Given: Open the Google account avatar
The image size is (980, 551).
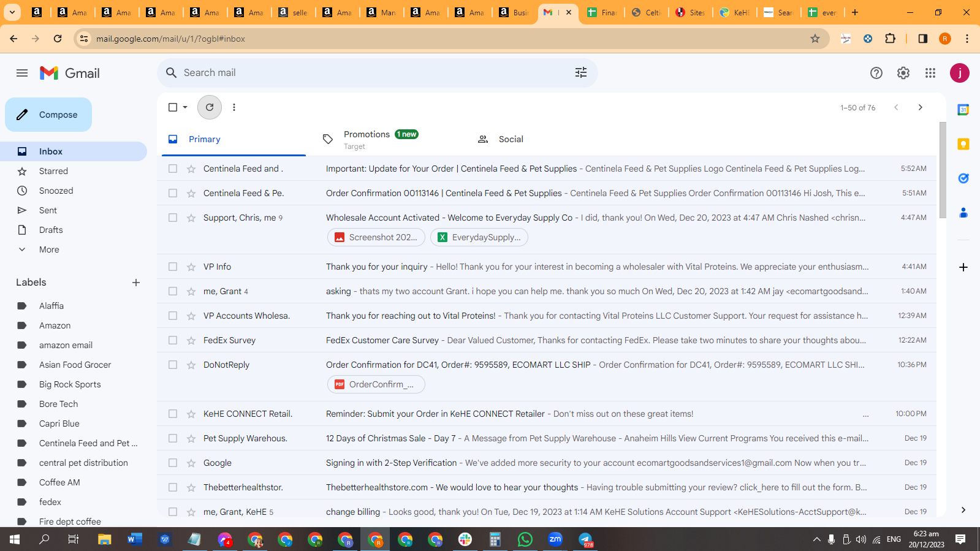Looking at the screenshot, I should pyautogui.click(x=960, y=73).
